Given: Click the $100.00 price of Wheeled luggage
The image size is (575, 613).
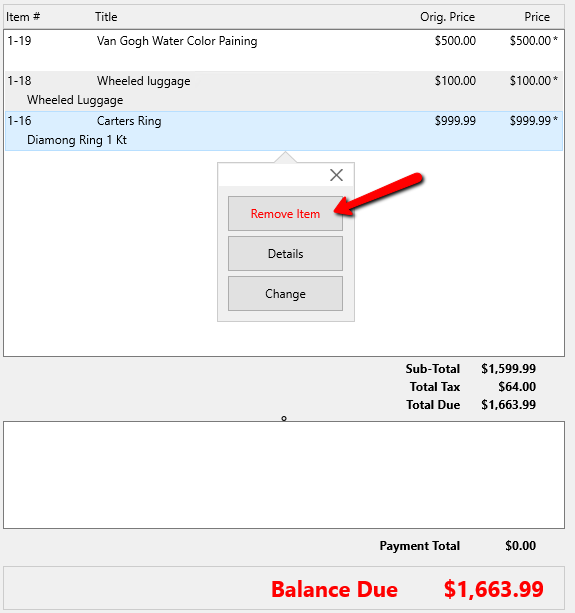Looking at the screenshot, I should click(530, 81).
